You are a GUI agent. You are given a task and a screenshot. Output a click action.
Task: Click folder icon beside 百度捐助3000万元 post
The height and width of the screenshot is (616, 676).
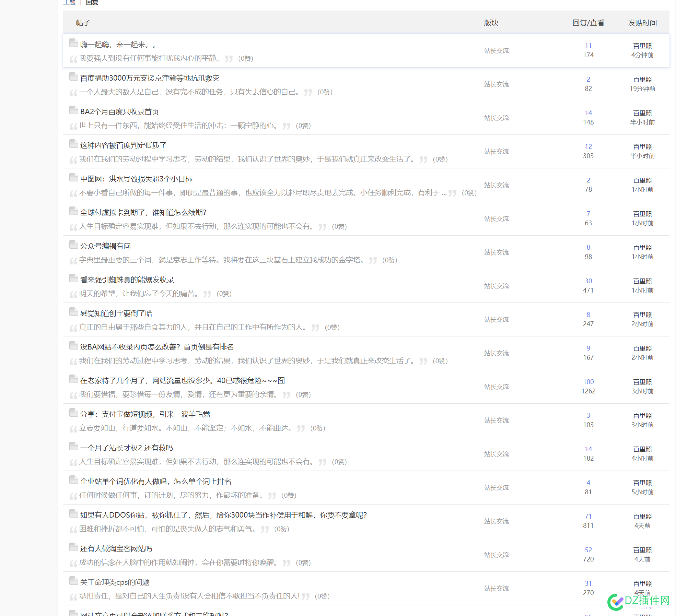click(x=73, y=76)
